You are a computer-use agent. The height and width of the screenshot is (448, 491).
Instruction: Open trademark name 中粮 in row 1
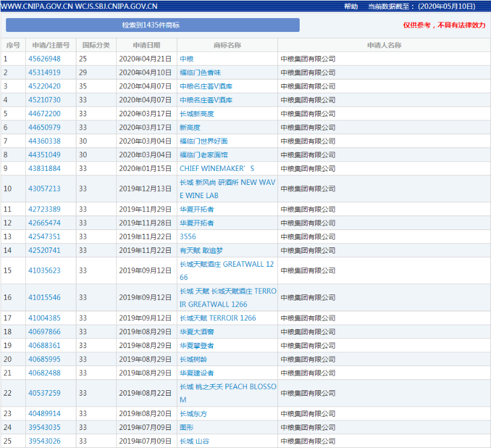(187, 59)
